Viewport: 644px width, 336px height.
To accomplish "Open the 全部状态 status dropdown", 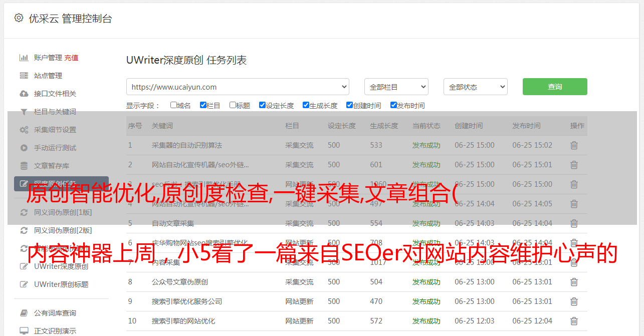I will 476,87.
